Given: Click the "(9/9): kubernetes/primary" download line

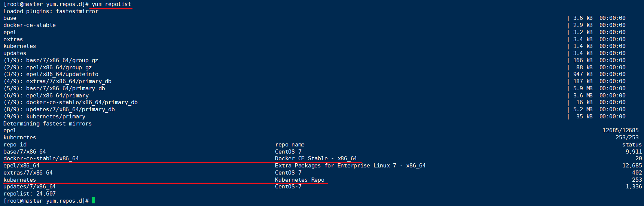Looking at the screenshot, I should (44, 116).
